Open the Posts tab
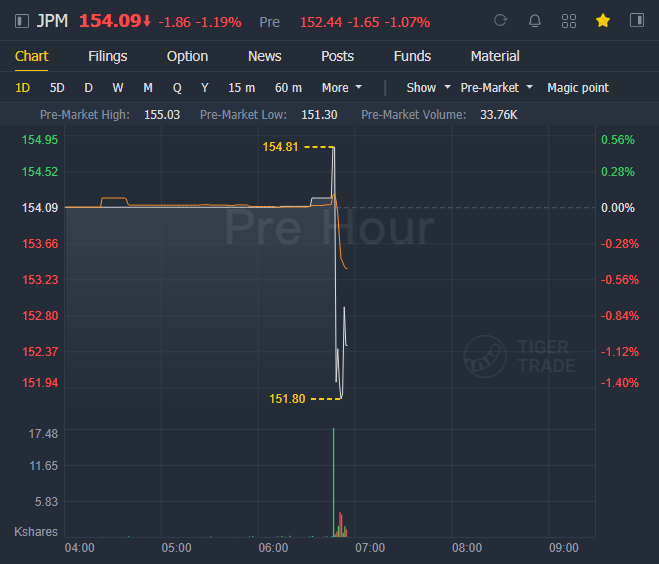 337,56
